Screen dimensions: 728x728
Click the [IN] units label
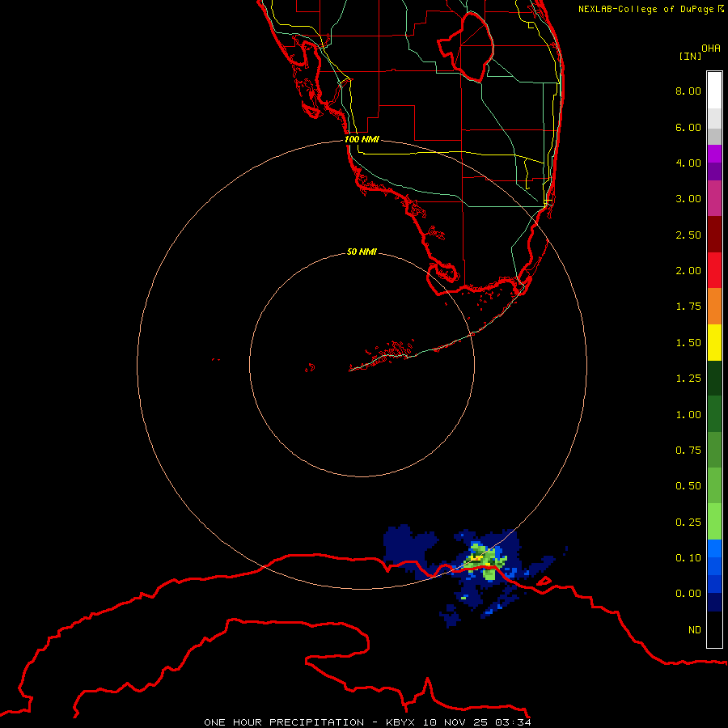click(690, 56)
